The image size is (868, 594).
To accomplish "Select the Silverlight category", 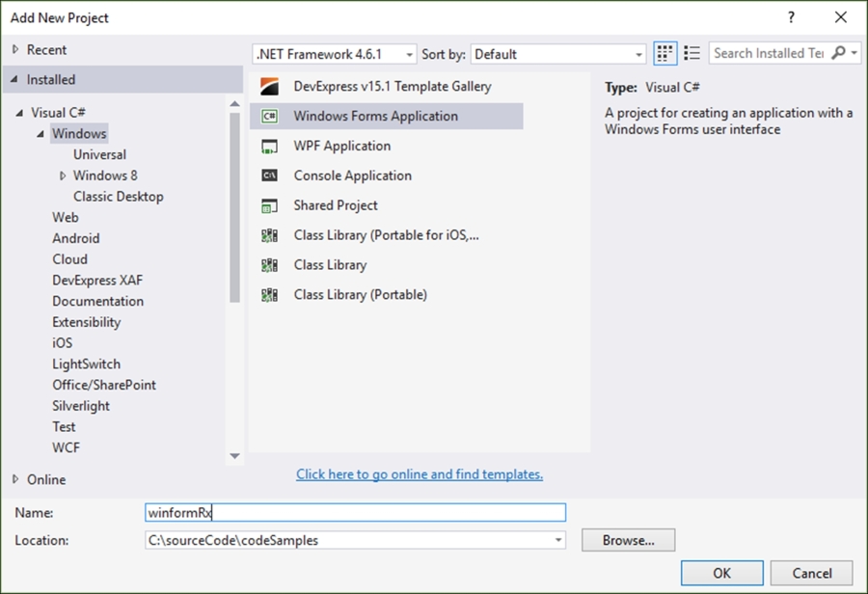I will coord(81,406).
